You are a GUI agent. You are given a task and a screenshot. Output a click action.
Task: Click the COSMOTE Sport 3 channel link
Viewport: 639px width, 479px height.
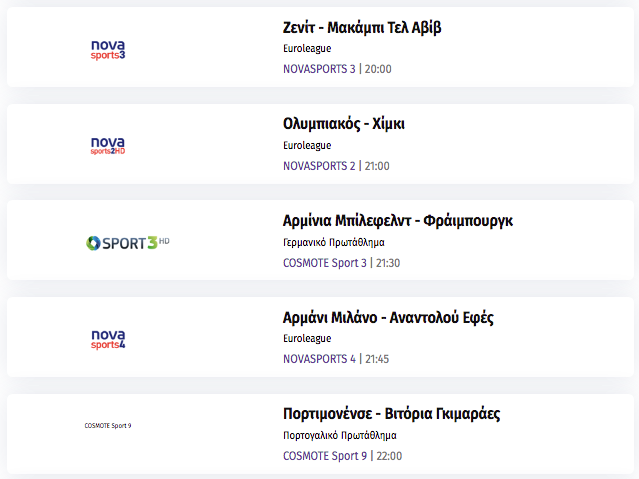pos(325,263)
